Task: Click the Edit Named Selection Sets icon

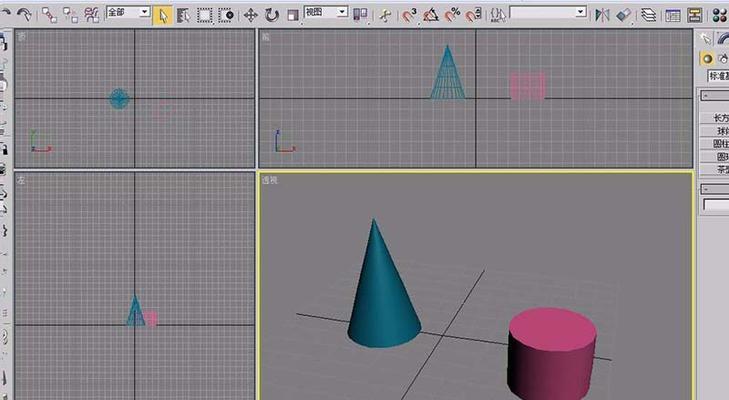Action: 498,15
